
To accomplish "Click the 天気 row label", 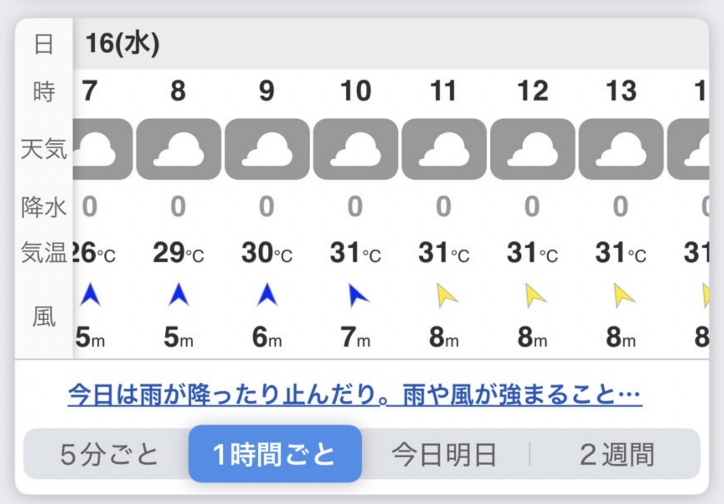I will (44, 150).
